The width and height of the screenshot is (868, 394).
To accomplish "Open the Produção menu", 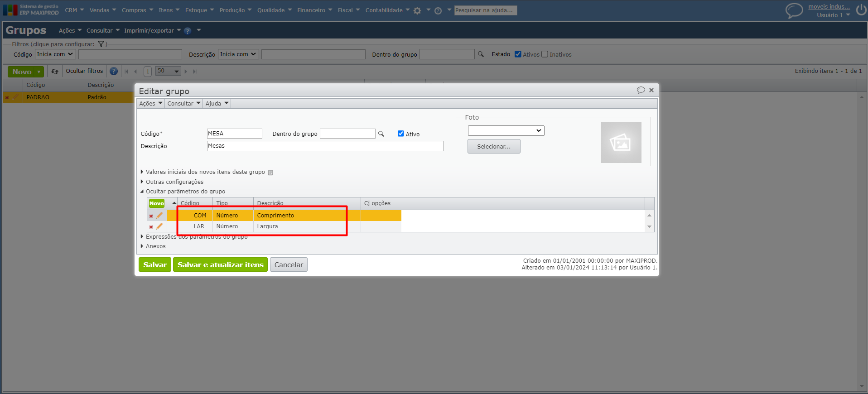I will (x=236, y=10).
